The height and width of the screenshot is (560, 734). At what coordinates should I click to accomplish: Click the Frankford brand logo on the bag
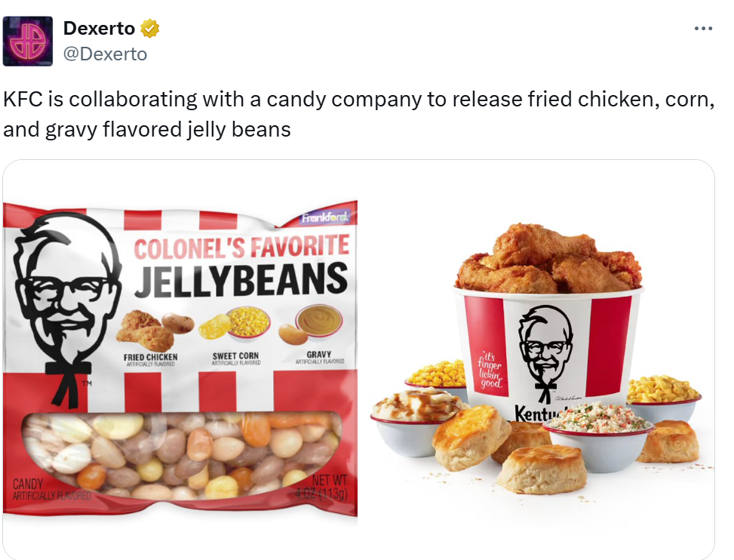pyautogui.click(x=324, y=217)
